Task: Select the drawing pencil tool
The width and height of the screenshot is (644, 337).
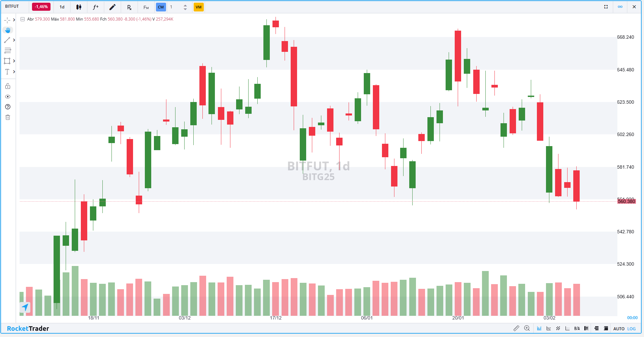Action: tap(112, 7)
